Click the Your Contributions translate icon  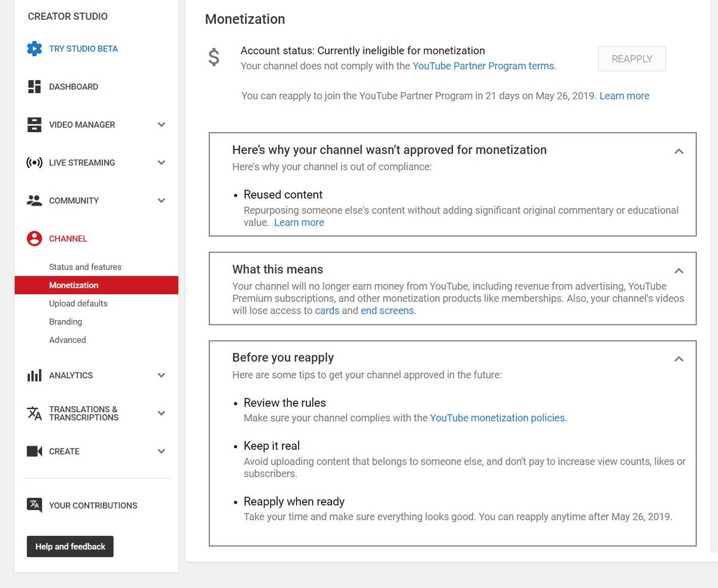(35, 505)
